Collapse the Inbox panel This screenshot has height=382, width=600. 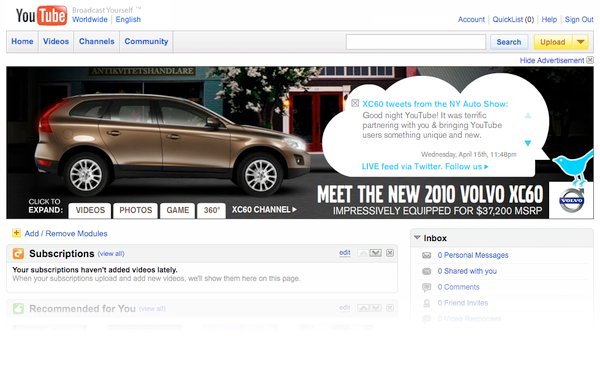pyautogui.click(x=417, y=238)
